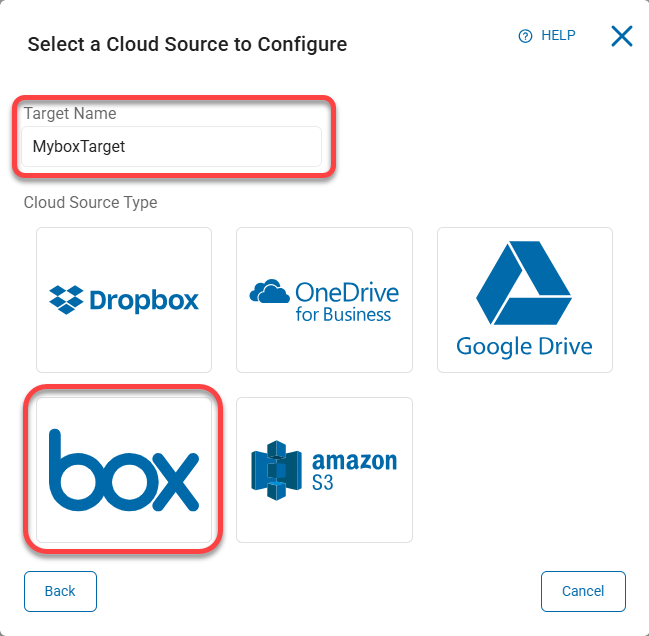
Task: Select the Box logo tile
Action: click(124, 469)
